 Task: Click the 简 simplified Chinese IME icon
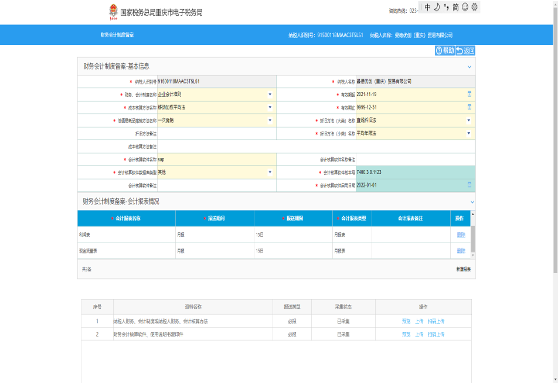456,7
